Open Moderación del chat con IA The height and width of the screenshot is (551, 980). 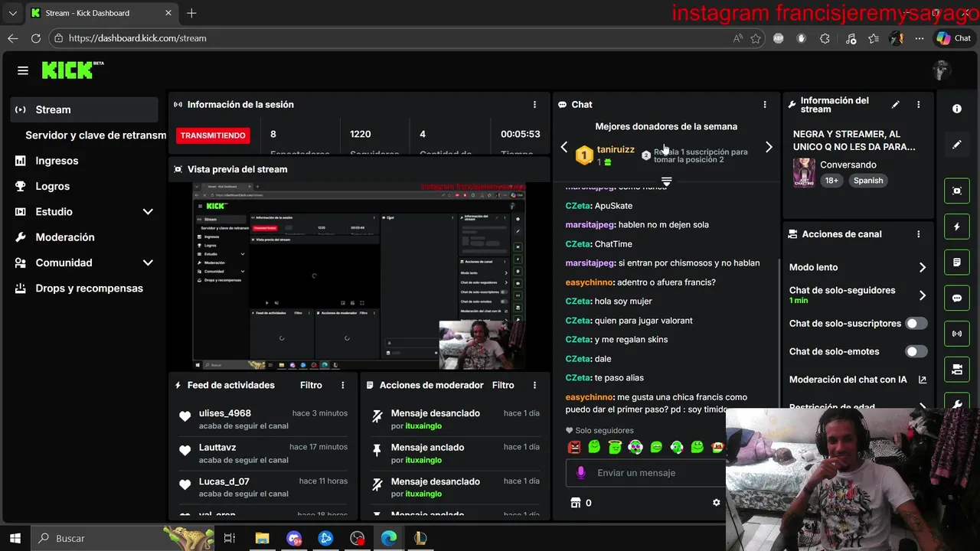coord(848,380)
